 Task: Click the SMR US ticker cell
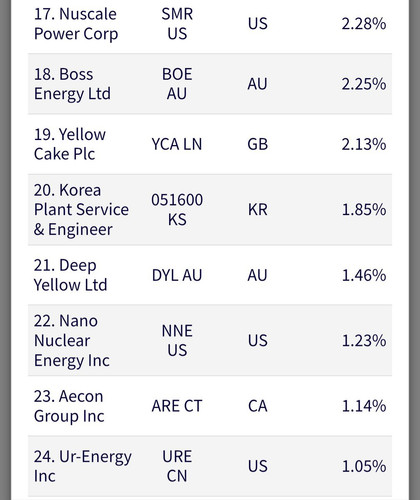pyautogui.click(x=177, y=24)
